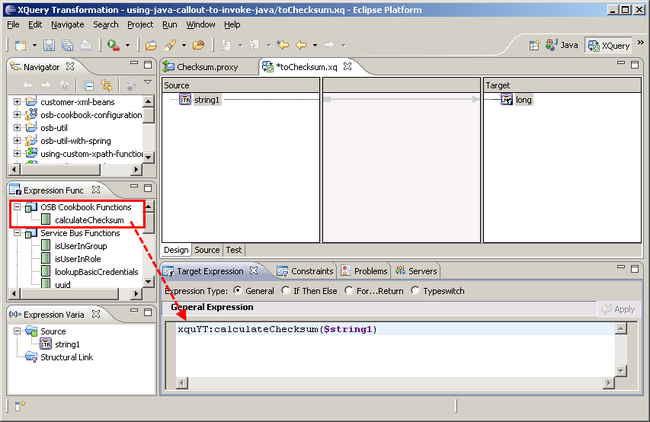Viewport: 650px width, 422px height.
Task: Click the Apply button
Action: pos(618,309)
